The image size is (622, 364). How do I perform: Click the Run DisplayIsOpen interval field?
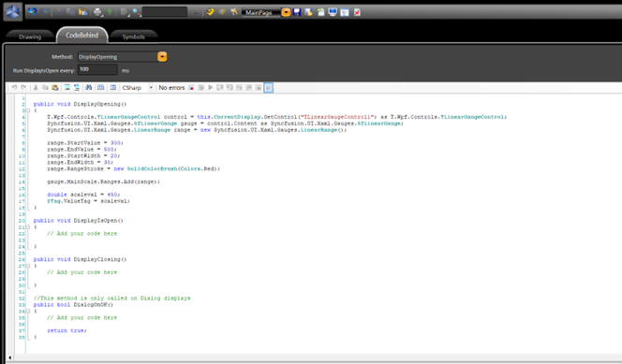point(97,69)
